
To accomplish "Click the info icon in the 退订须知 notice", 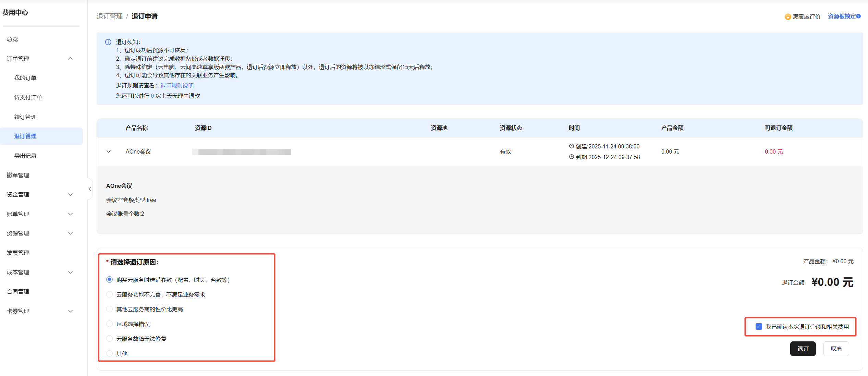I will (x=108, y=42).
